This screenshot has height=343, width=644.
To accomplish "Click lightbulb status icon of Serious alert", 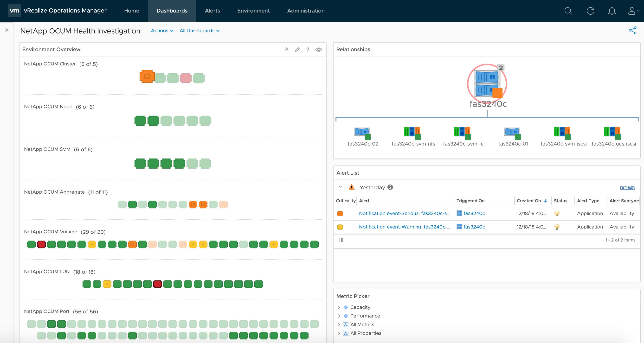I will click(x=557, y=213).
